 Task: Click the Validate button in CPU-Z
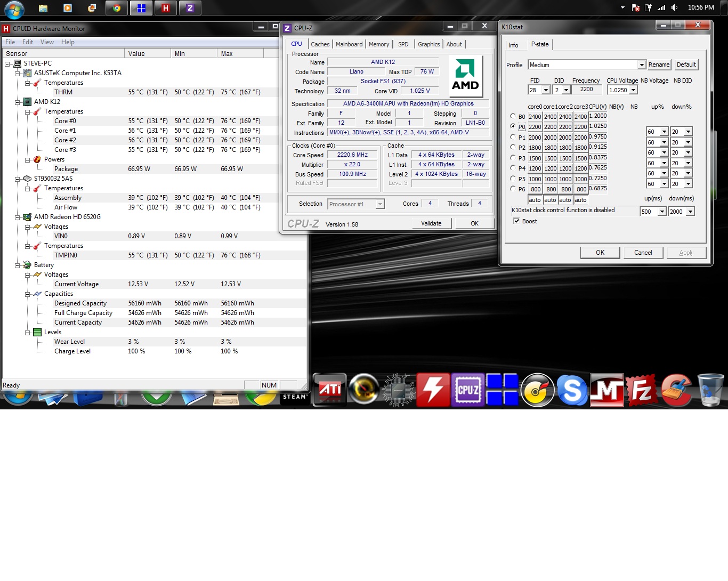[x=431, y=223]
